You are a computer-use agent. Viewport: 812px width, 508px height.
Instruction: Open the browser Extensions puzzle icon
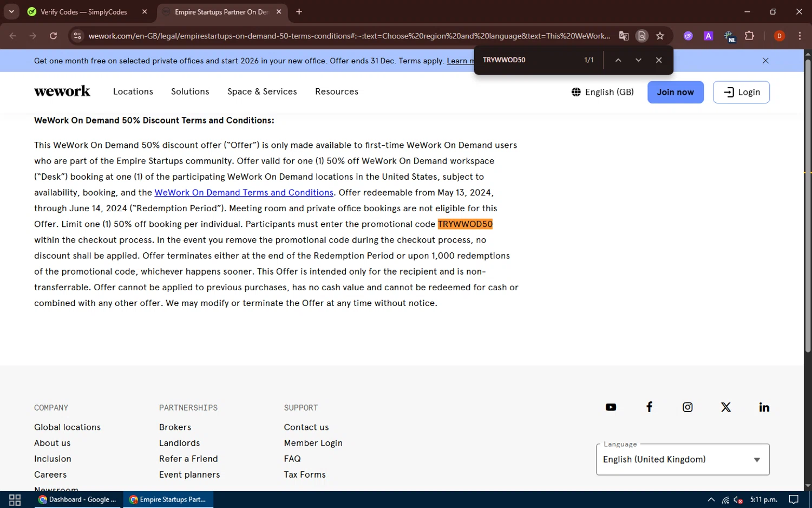749,36
